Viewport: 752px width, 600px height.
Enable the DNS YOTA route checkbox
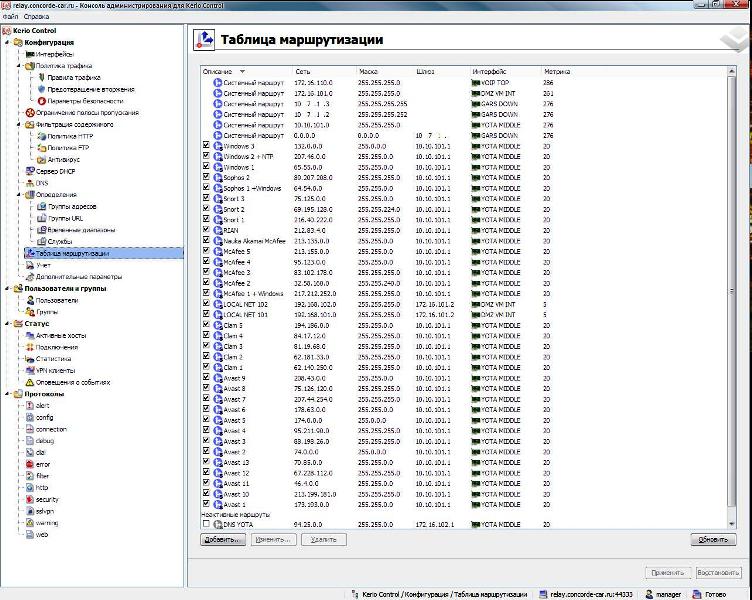pyautogui.click(x=206, y=524)
